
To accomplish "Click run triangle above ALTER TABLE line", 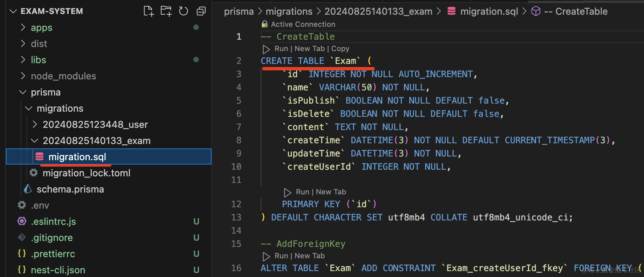I will [x=266, y=256].
